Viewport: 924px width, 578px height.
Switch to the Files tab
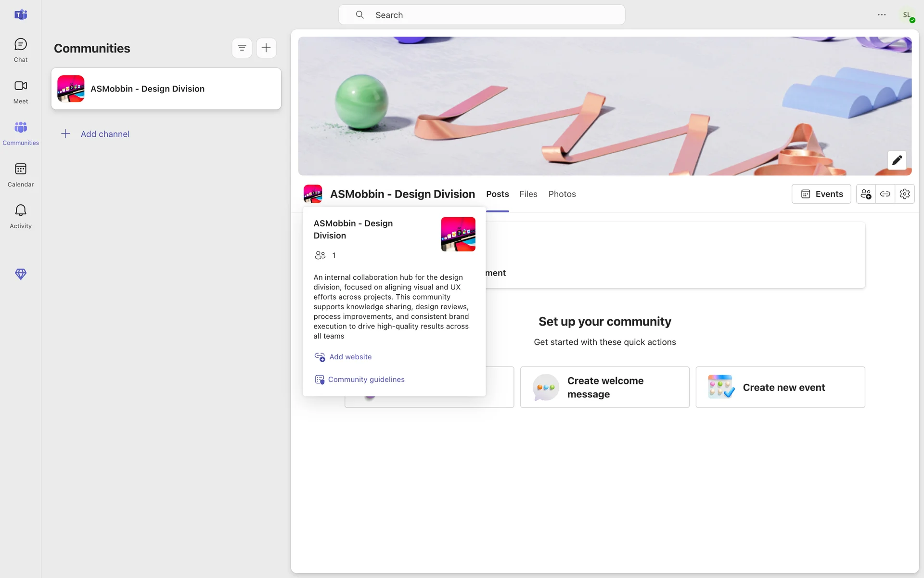(528, 194)
